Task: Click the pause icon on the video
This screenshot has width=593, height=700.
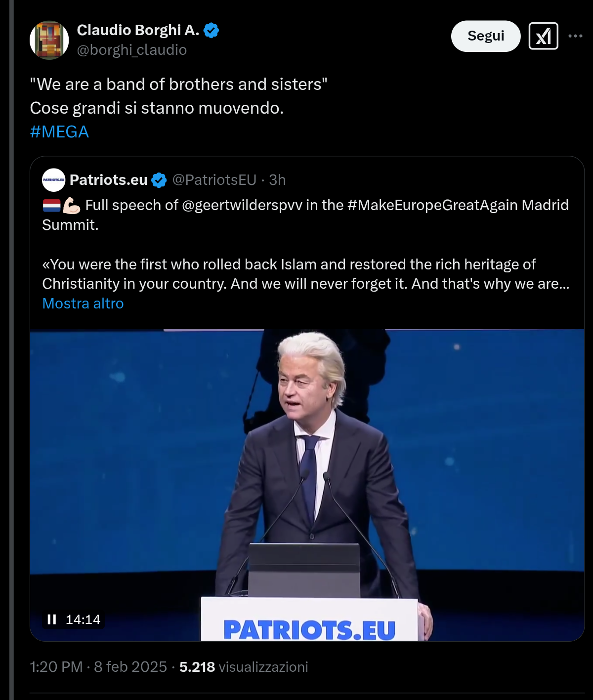Action: 51,618
